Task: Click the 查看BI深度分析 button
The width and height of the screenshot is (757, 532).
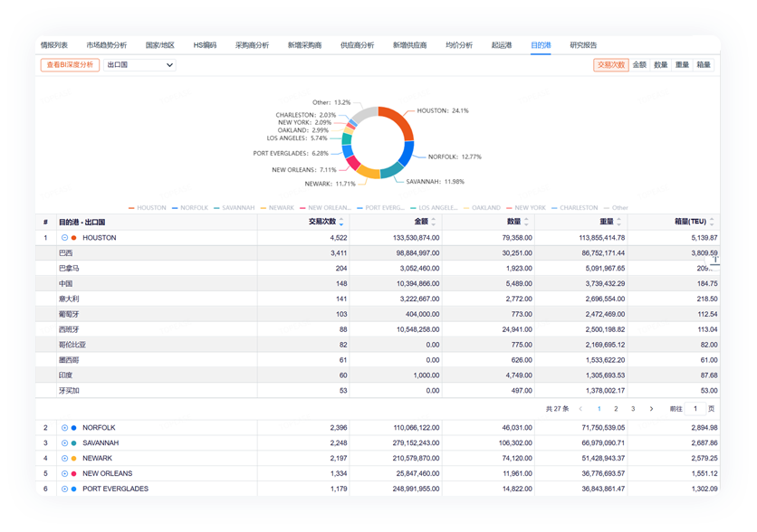Action: 70,65
